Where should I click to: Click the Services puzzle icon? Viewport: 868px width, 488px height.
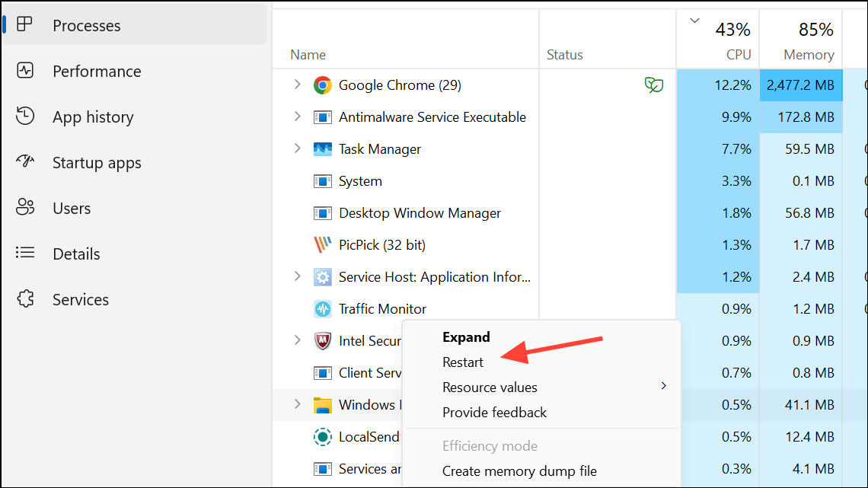[x=25, y=298]
